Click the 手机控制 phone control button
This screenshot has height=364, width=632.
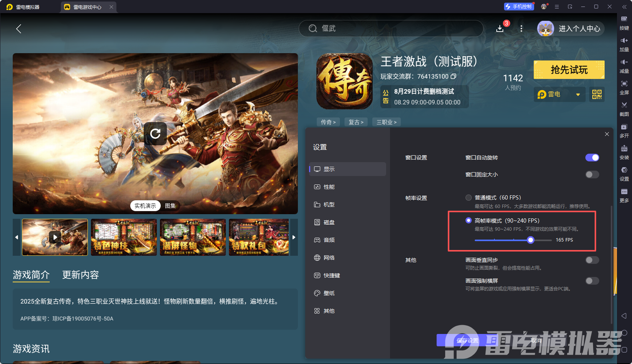pos(519,7)
